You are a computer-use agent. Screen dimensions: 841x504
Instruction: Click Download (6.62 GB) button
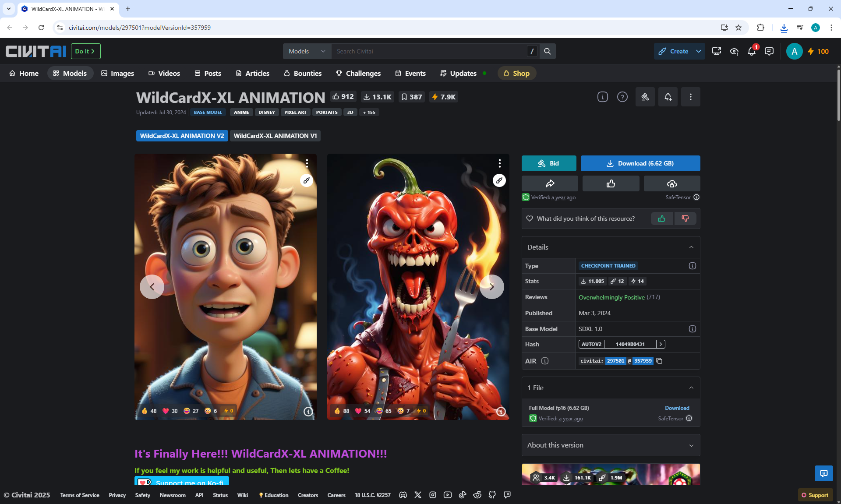[x=640, y=163]
